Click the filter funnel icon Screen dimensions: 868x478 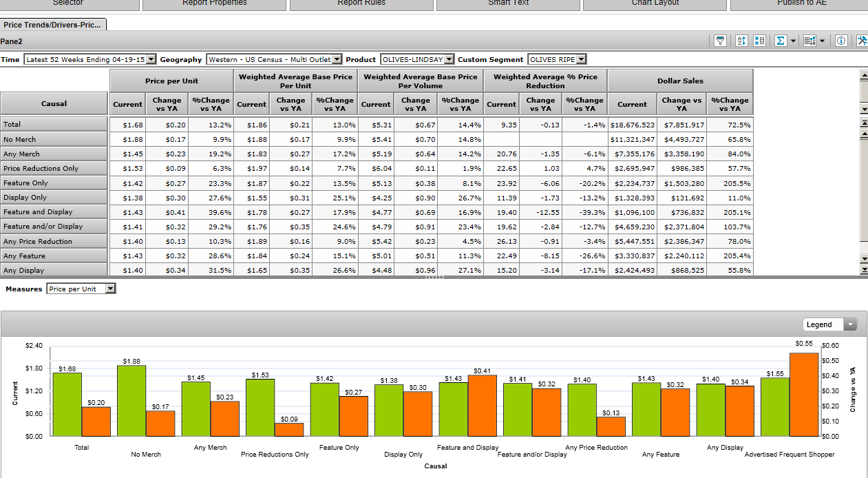point(720,41)
